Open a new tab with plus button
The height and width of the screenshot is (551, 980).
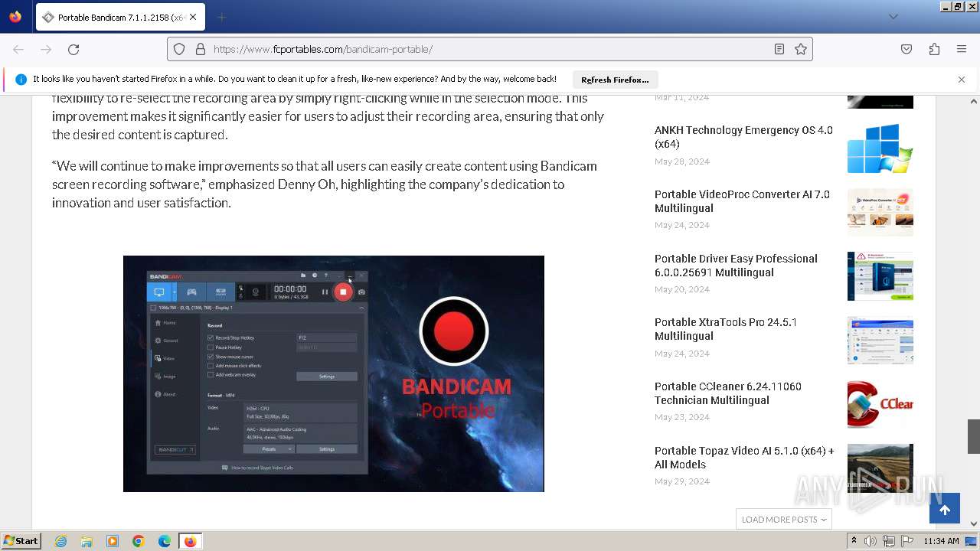(221, 17)
